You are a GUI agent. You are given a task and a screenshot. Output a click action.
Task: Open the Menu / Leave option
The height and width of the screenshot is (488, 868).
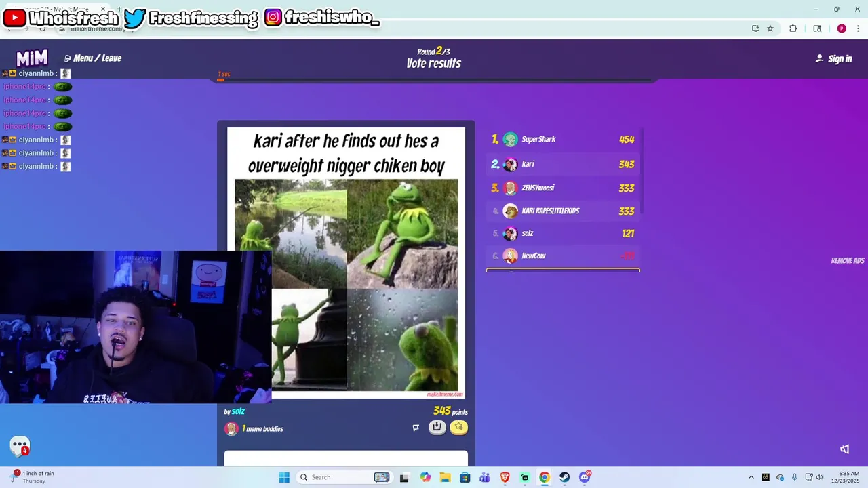pos(93,58)
